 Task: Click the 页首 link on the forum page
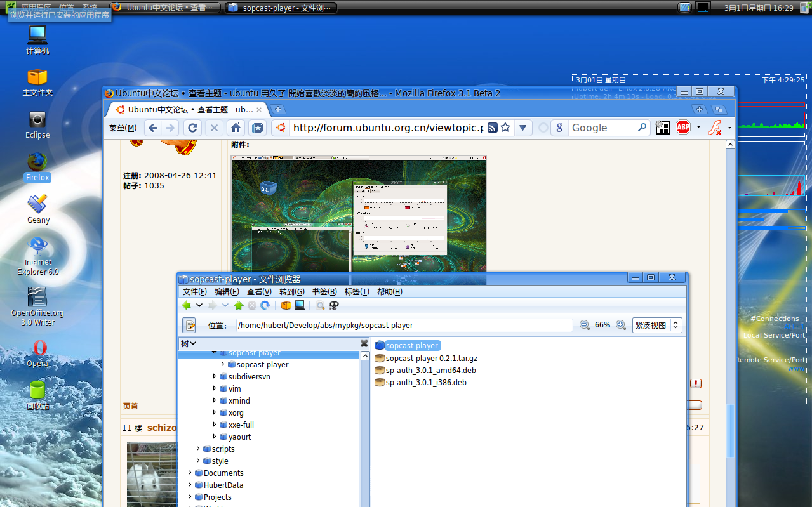tap(130, 406)
